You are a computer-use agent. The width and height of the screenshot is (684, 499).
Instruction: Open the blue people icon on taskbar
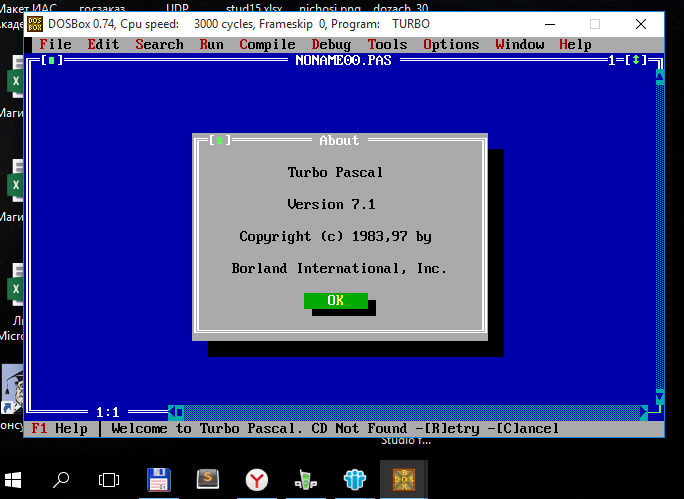pos(355,479)
